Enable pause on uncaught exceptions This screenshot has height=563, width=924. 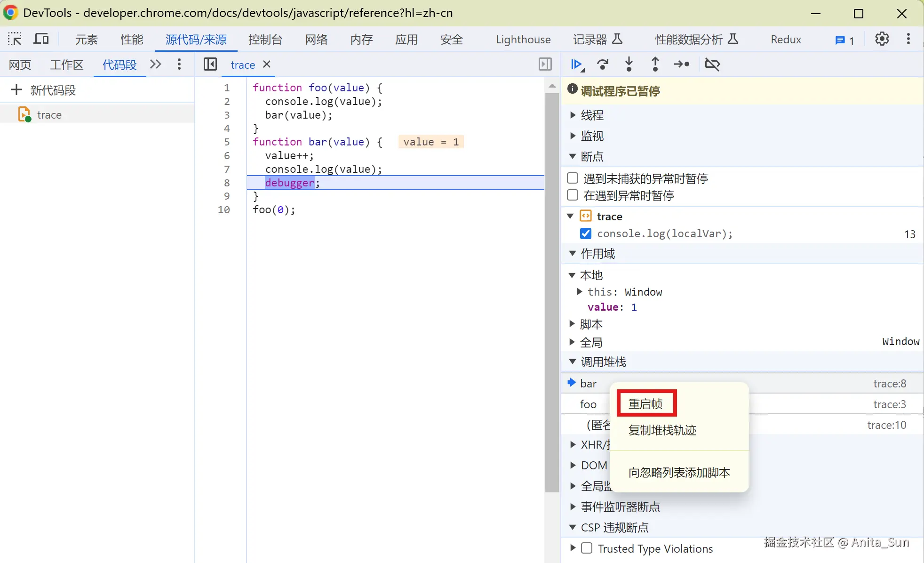tap(573, 178)
